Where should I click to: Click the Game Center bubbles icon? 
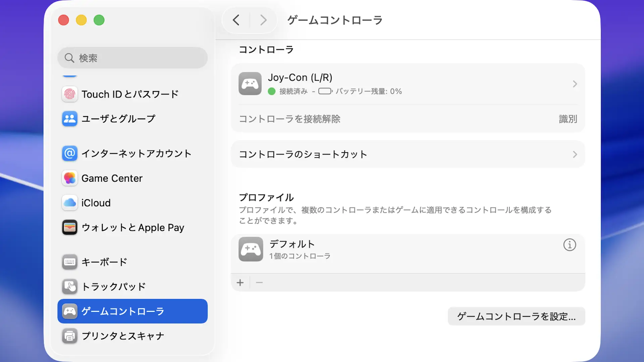(69, 178)
